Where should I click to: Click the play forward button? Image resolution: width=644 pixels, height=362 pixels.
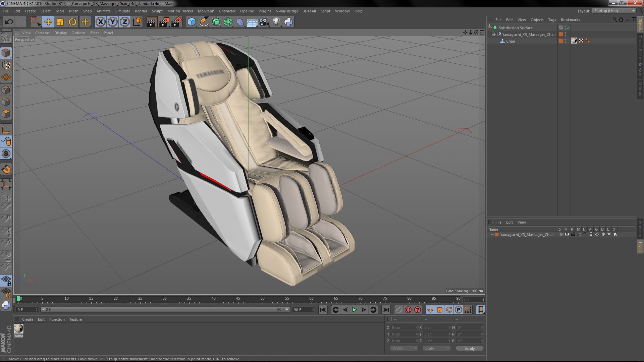point(354,310)
